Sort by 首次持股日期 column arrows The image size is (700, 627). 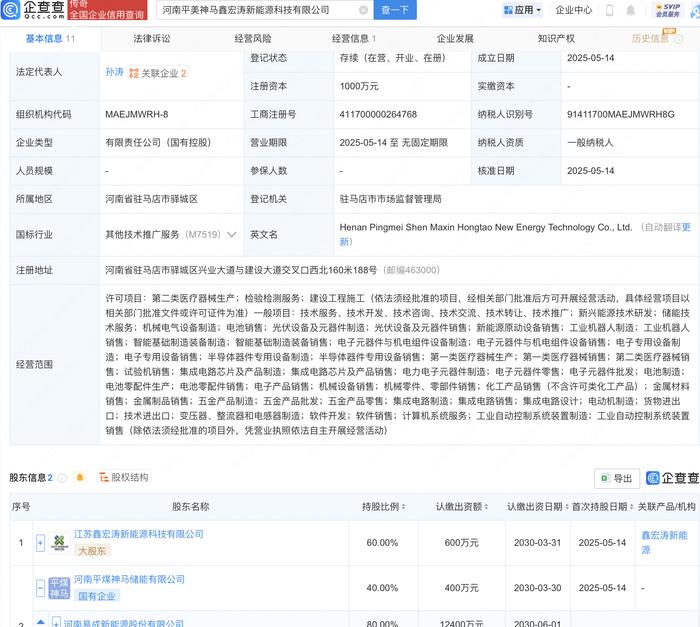[632, 507]
